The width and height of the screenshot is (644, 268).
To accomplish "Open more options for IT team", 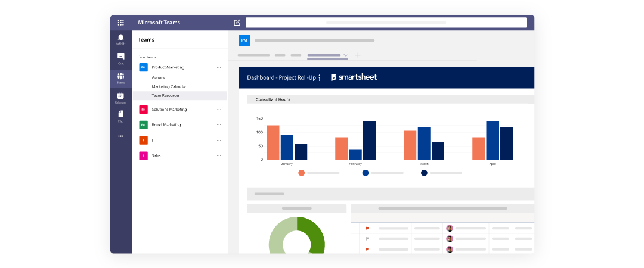I will (x=219, y=141).
